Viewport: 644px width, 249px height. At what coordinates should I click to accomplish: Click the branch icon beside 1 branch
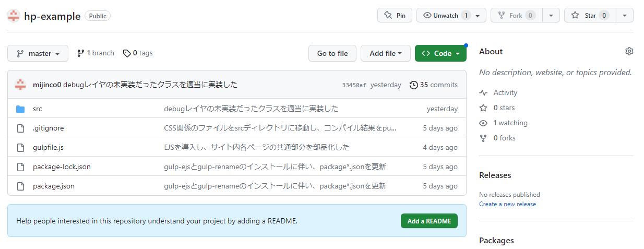[80, 53]
